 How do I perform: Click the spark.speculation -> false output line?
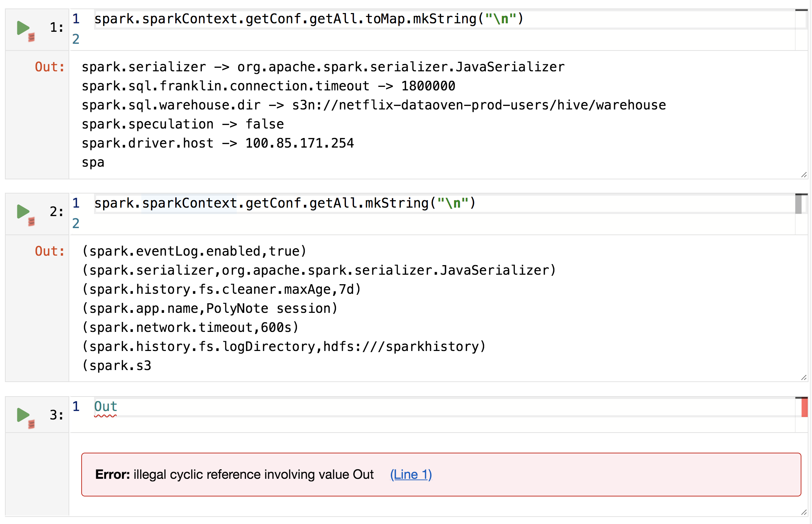pos(183,124)
